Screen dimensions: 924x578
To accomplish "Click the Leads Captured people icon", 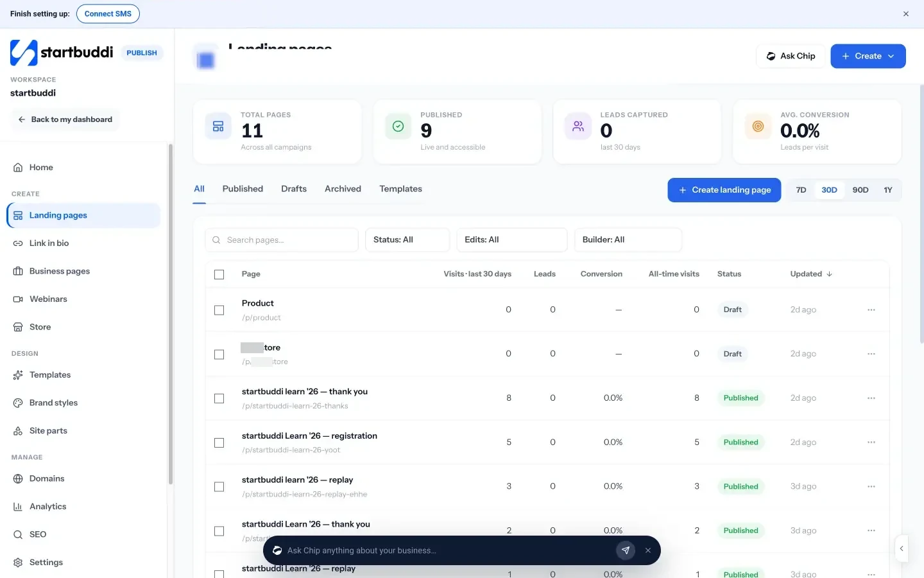I will point(578,127).
